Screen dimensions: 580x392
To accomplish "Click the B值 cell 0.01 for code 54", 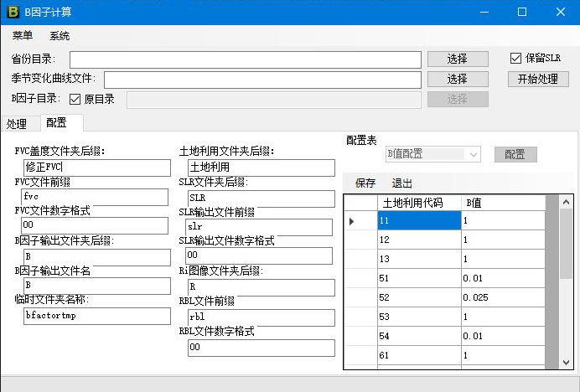I will (x=504, y=336).
